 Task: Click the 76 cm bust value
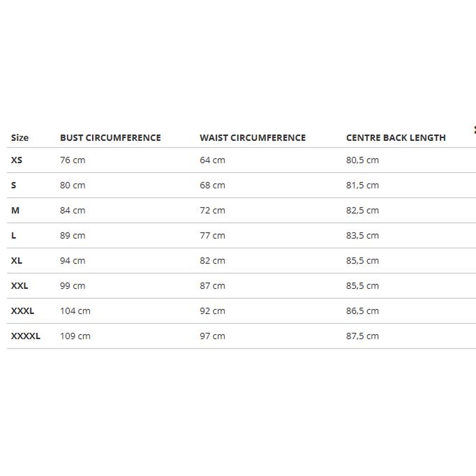[72, 160]
